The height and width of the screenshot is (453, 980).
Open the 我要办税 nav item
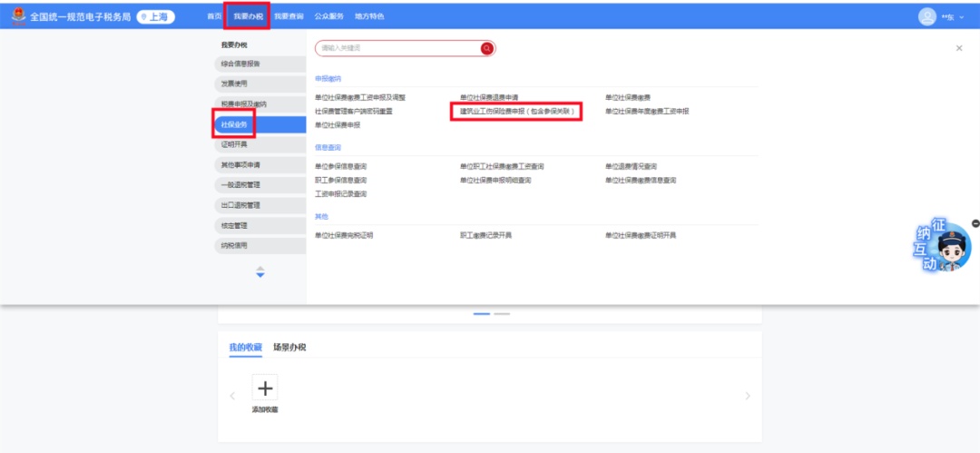248,17
